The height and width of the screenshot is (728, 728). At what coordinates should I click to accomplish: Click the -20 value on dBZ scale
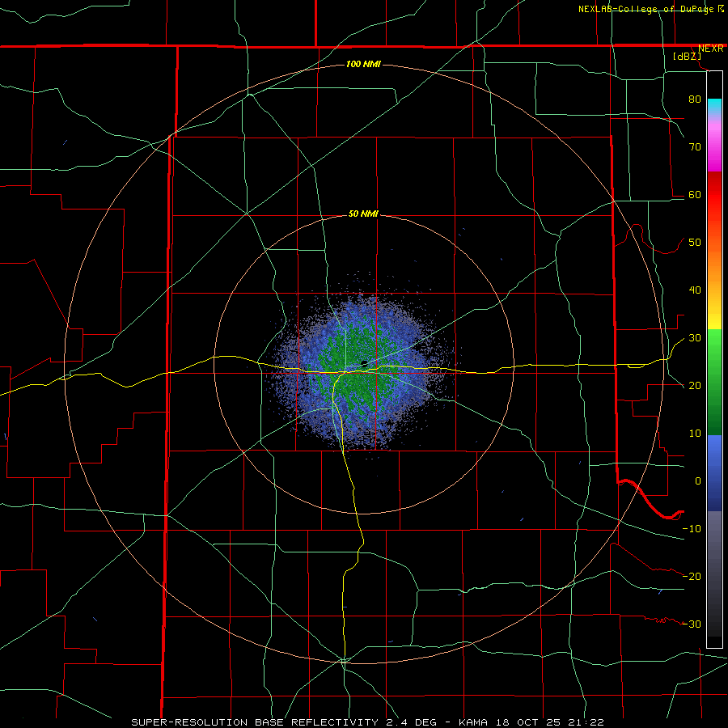(x=692, y=577)
